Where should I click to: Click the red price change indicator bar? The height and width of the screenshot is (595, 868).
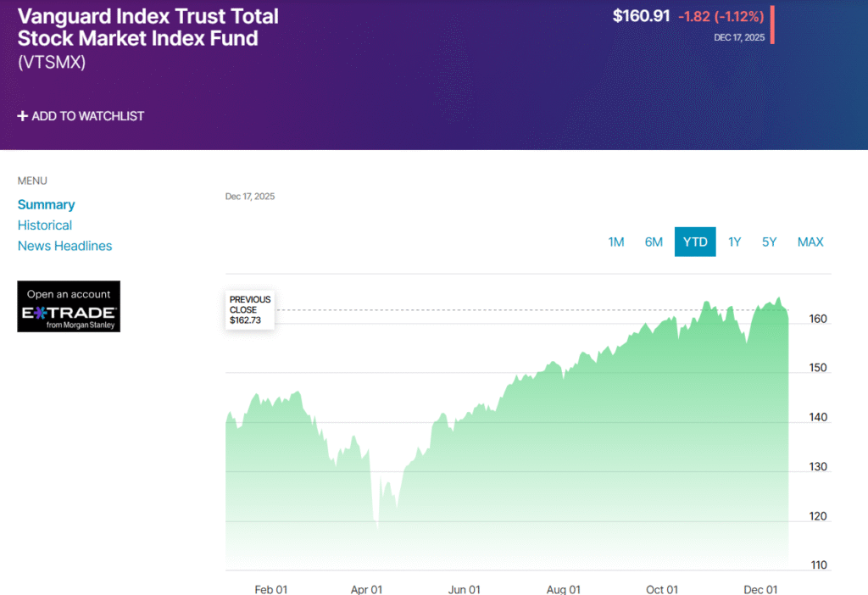(772, 24)
